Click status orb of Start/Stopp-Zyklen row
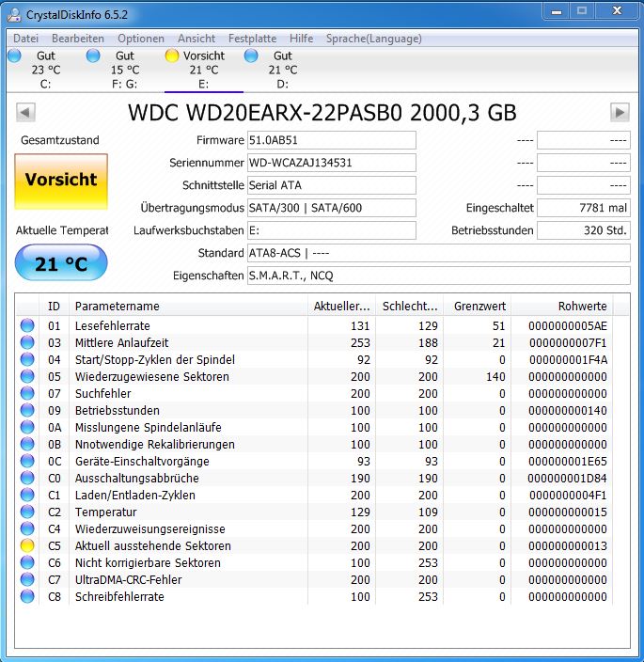The image size is (644, 662). (27, 359)
